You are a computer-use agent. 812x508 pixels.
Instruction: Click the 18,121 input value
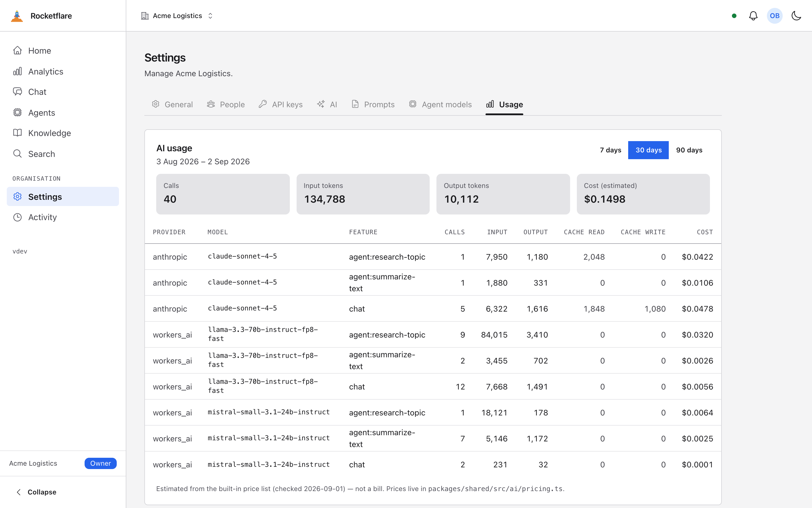[x=494, y=413]
